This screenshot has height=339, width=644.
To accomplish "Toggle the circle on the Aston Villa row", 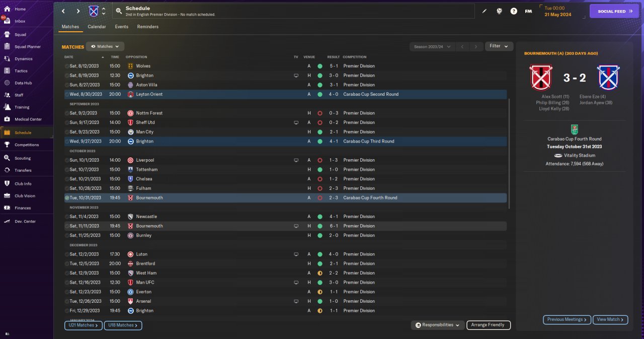I will (x=67, y=85).
